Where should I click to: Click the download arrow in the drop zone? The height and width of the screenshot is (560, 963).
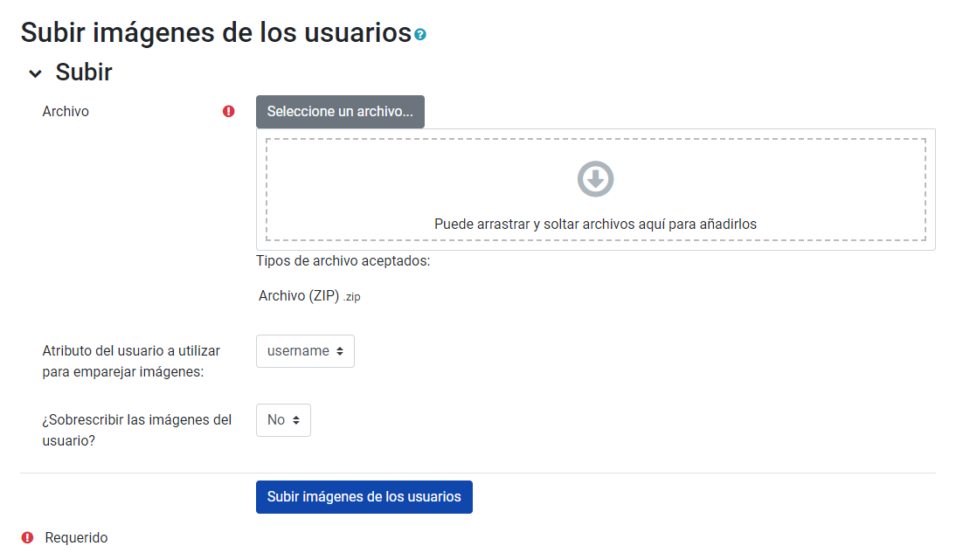pyautogui.click(x=594, y=178)
